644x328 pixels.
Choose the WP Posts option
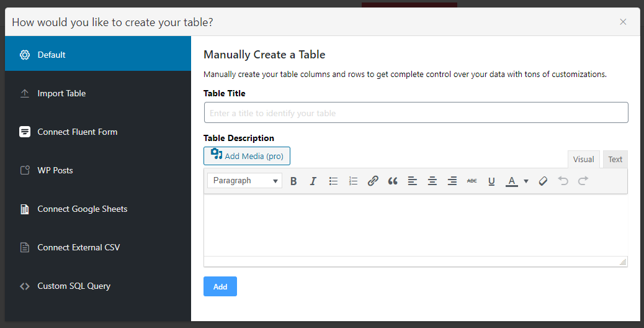tap(98, 170)
